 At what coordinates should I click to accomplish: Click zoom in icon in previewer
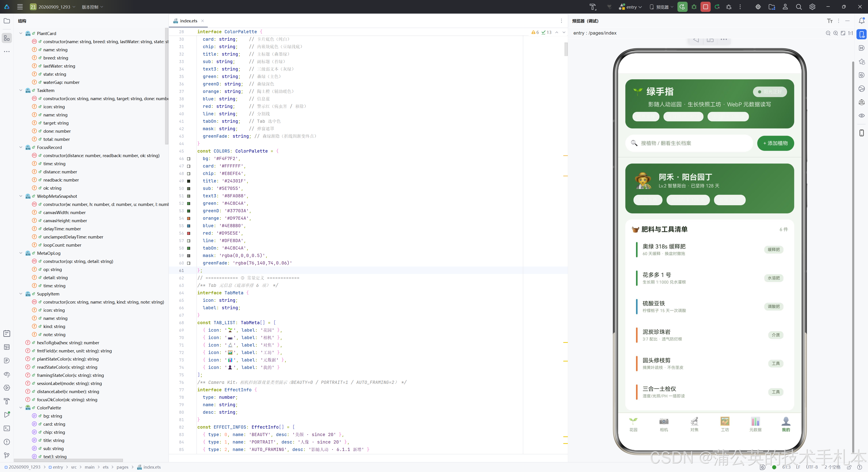point(836,33)
